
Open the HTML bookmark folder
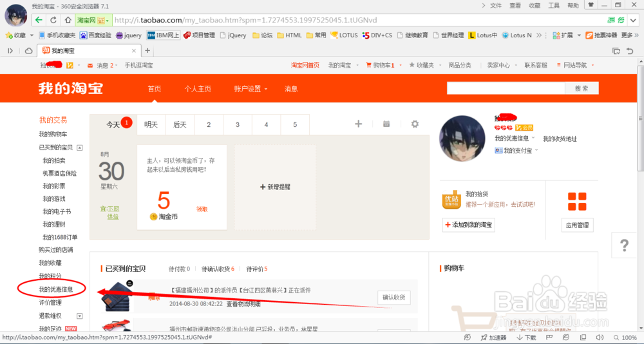click(x=290, y=35)
